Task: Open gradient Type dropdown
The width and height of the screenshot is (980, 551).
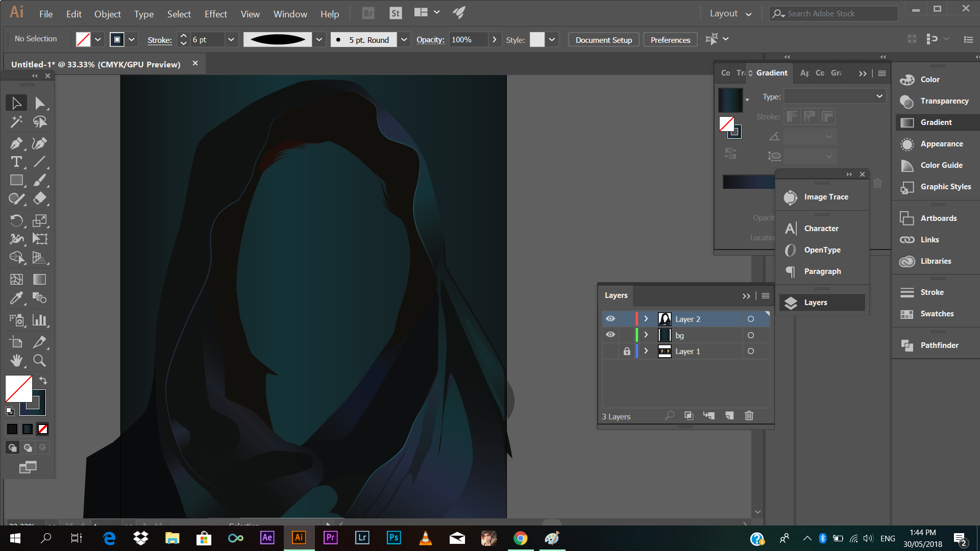Action: point(835,96)
